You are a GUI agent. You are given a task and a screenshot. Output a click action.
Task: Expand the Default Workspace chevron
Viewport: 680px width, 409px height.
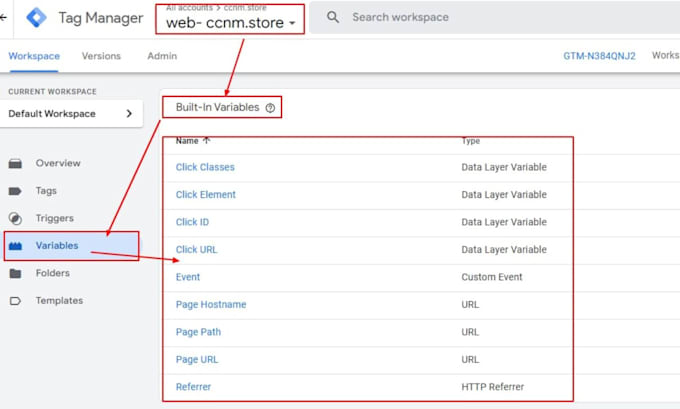[129, 114]
